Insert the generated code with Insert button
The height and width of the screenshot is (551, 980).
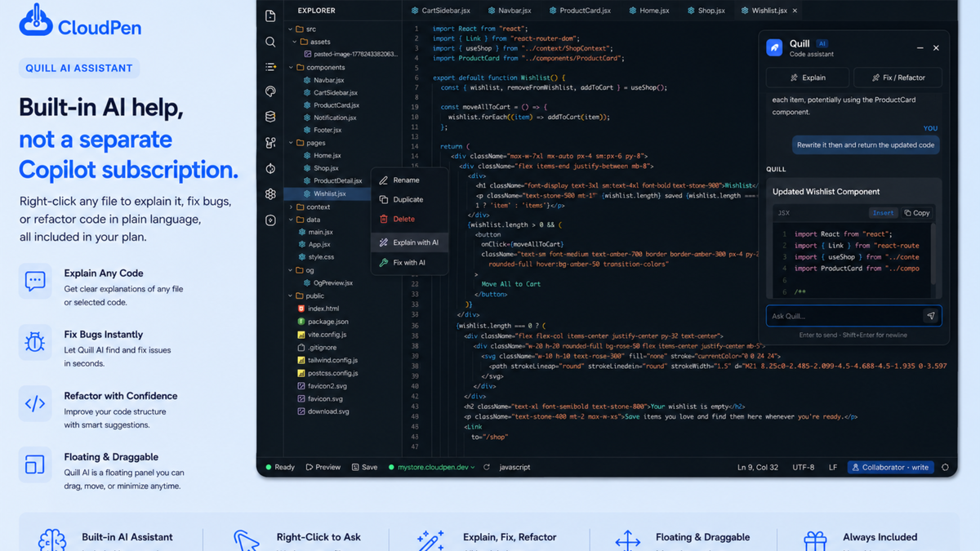883,213
